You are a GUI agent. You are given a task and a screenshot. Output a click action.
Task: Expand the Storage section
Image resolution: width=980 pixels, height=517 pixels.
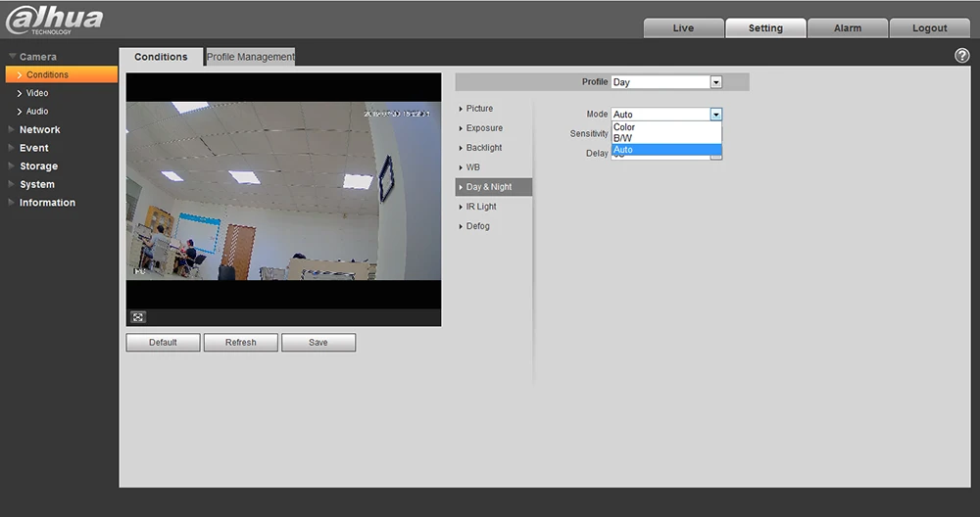coord(38,166)
